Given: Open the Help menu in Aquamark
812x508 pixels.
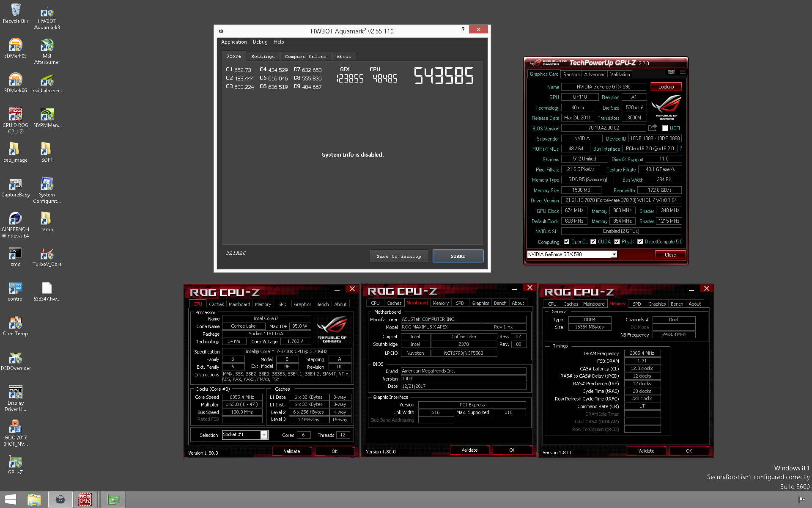Looking at the screenshot, I should (x=279, y=42).
